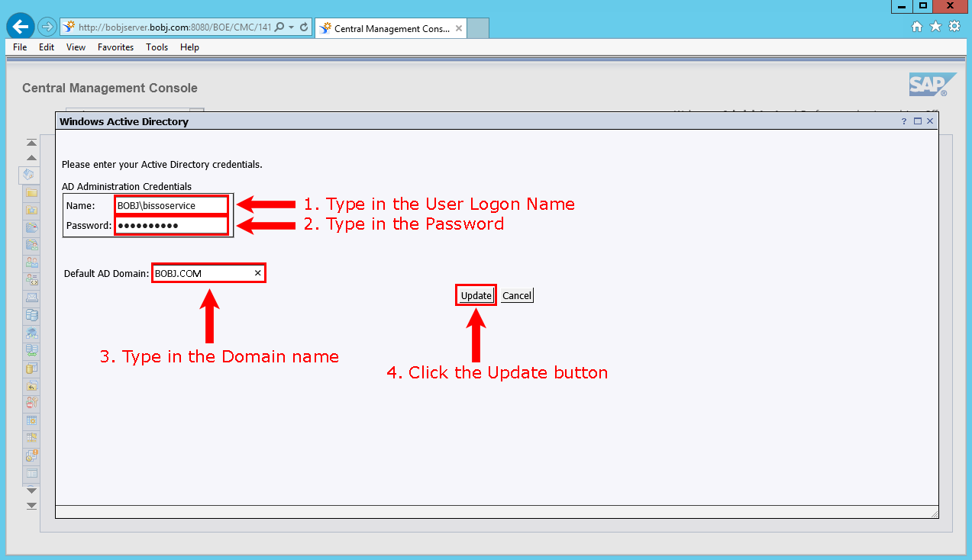Move sidebar up with single up arrow
The image size is (972, 560).
coord(31,157)
